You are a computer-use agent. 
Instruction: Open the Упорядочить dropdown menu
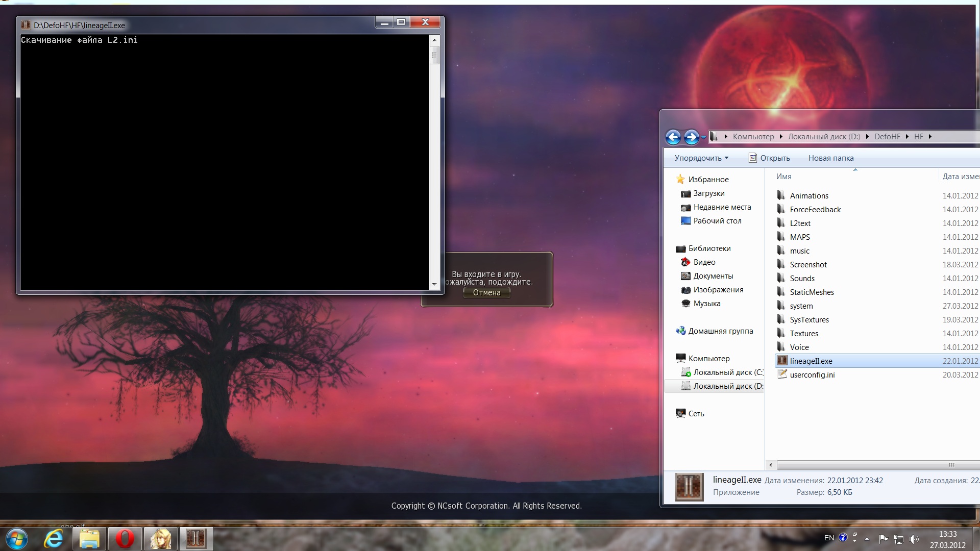pyautogui.click(x=701, y=158)
